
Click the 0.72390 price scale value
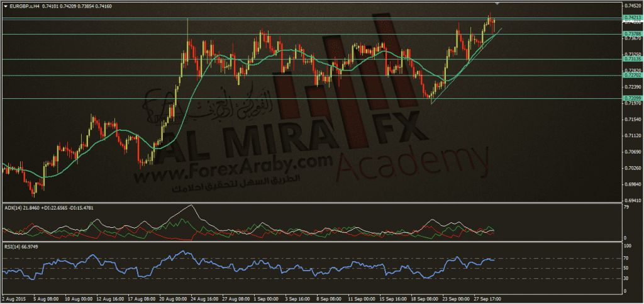pos(631,87)
